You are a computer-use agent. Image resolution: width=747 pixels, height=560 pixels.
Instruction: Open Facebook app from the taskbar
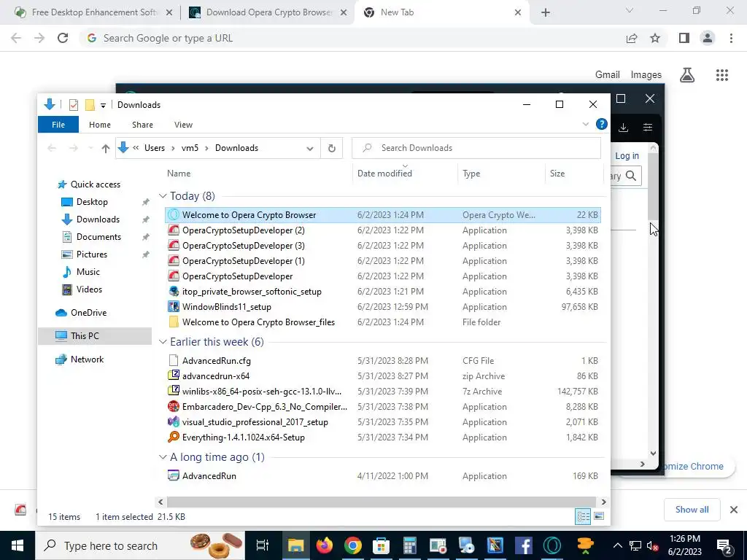tap(523, 545)
